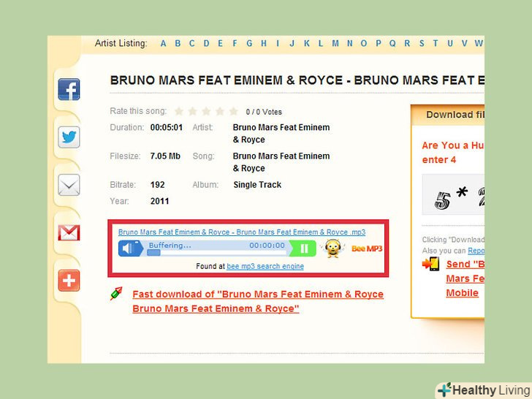Click the duration value 00:05:01

coord(167,128)
